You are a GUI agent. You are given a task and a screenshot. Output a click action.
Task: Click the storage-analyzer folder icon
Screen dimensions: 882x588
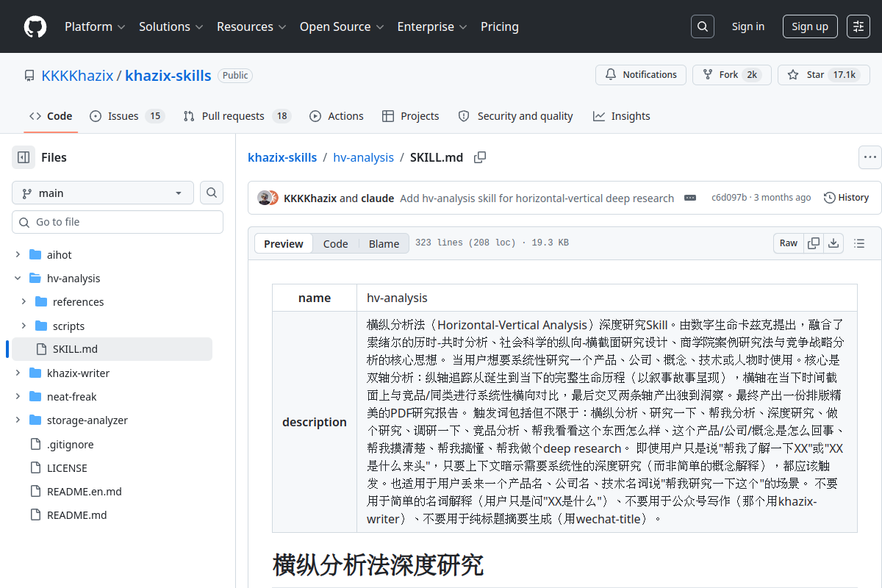pos(35,420)
